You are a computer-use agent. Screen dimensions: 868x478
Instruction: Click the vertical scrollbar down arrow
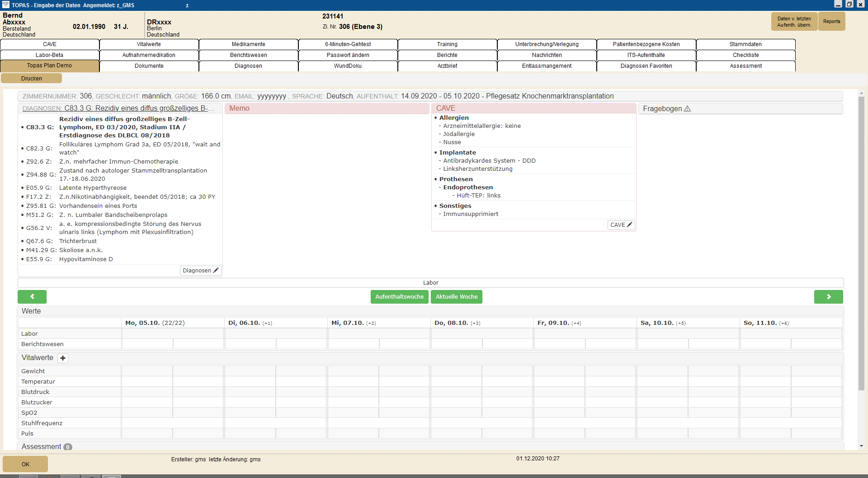[x=861, y=446]
